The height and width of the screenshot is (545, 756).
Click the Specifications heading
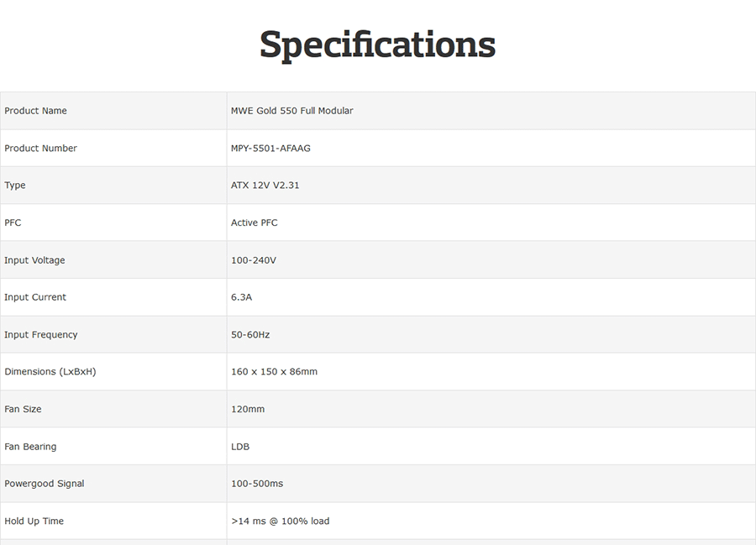(x=377, y=45)
